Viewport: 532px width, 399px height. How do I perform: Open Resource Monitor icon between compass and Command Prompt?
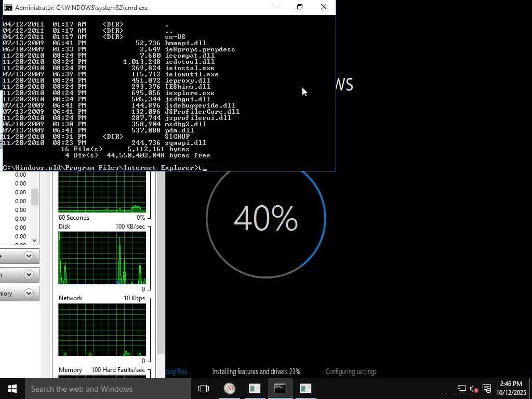tap(255, 389)
